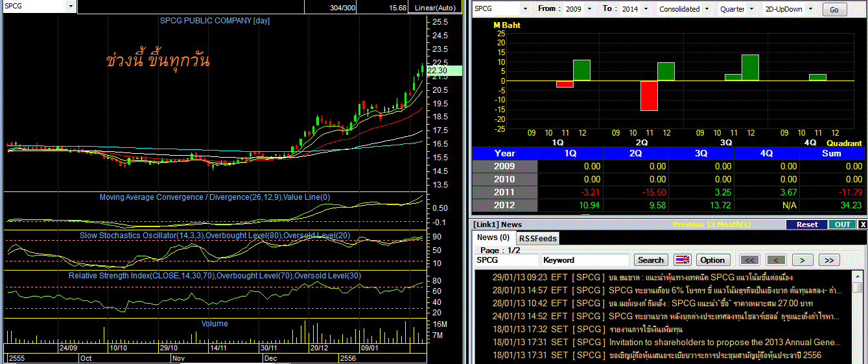Click the green 3Q 2012 profit bar
This screenshot has height=364, width=868.
(750, 67)
